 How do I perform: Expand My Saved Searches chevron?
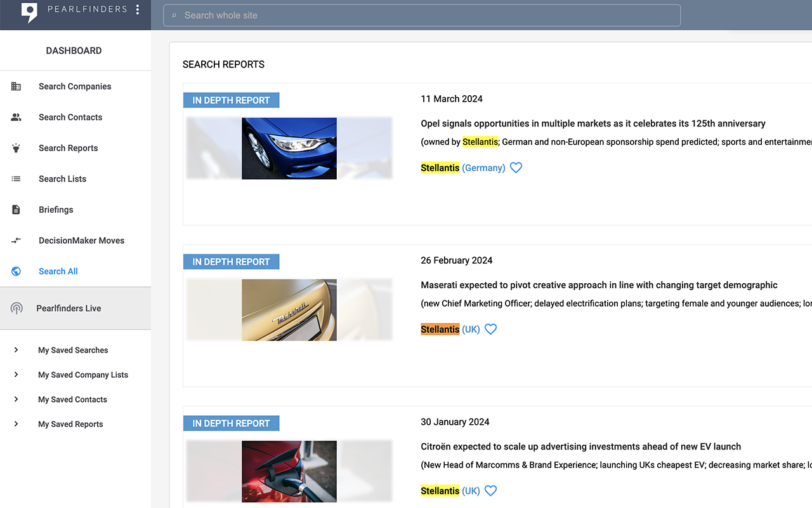[16, 350]
